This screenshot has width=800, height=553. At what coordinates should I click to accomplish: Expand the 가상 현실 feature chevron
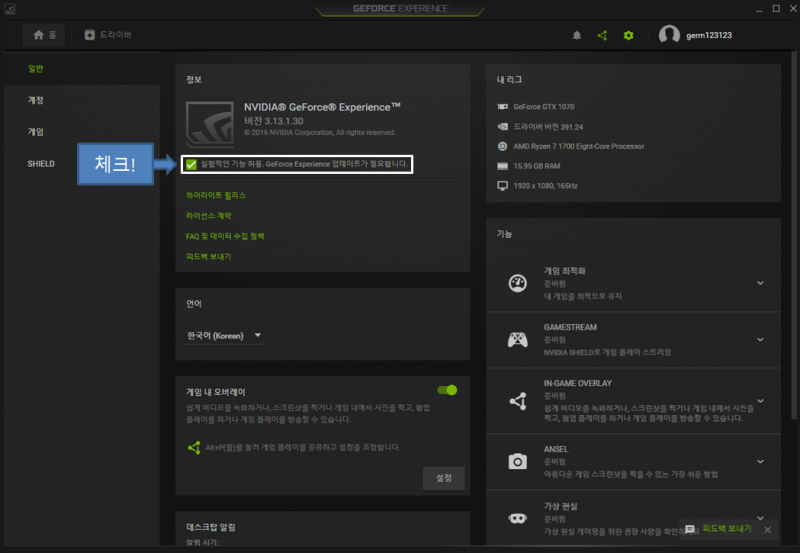(760, 518)
